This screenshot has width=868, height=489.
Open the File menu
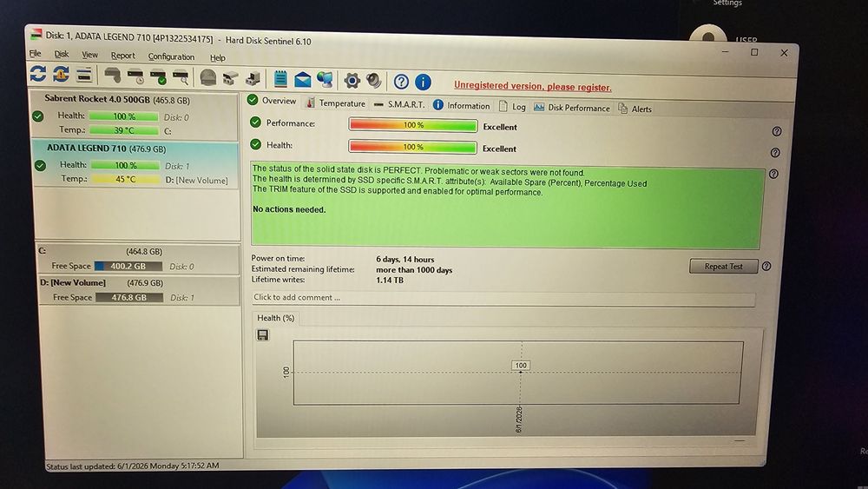click(35, 53)
